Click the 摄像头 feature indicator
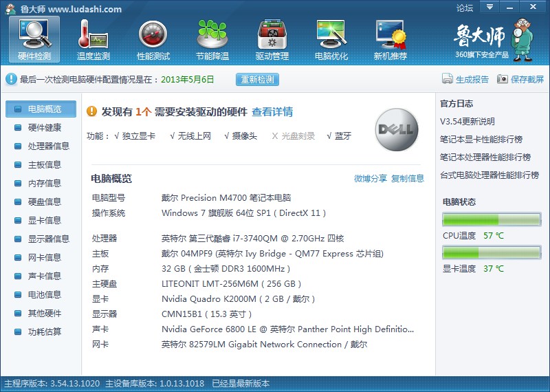The image size is (550, 392). [x=241, y=136]
